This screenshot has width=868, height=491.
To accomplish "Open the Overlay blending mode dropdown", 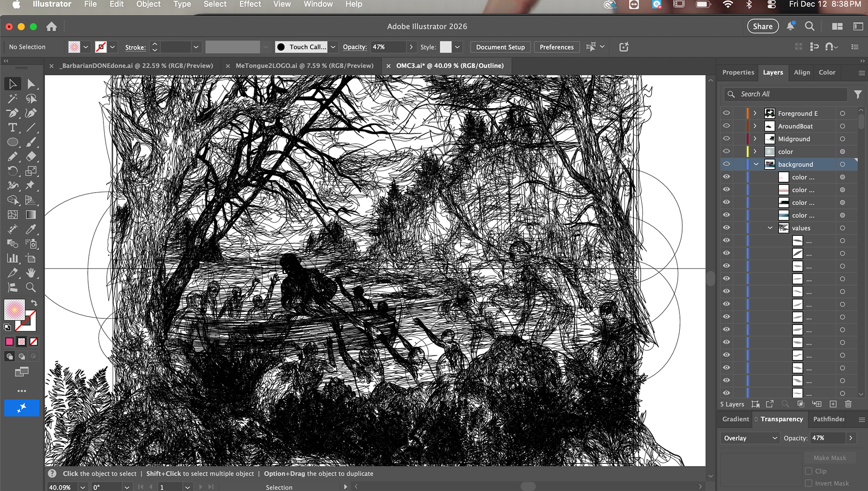I will pos(750,438).
